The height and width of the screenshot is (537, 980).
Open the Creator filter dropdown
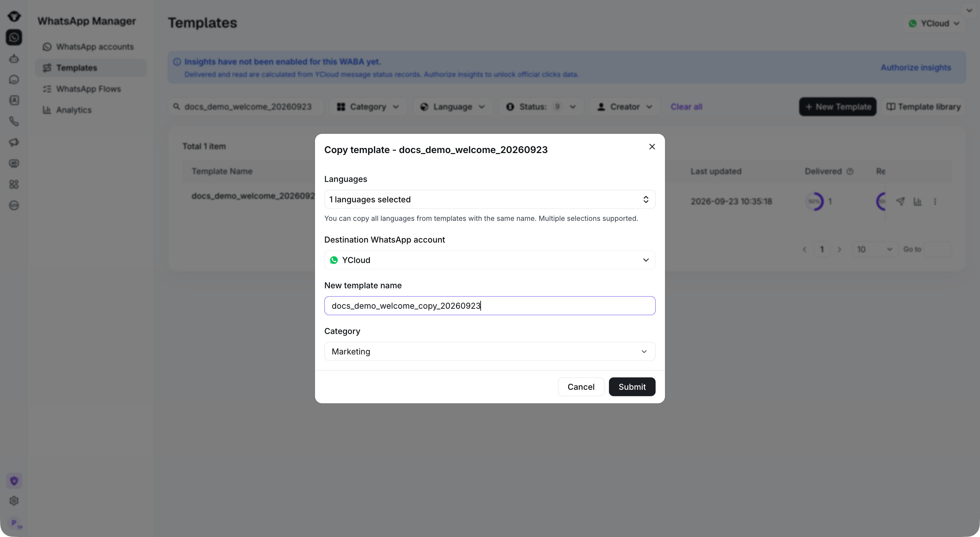pyautogui.click(x=625, y=107)
